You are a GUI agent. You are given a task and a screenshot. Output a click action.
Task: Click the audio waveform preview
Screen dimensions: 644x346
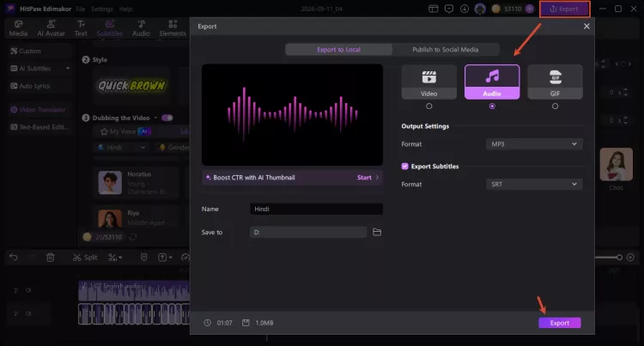coord(293,114)
